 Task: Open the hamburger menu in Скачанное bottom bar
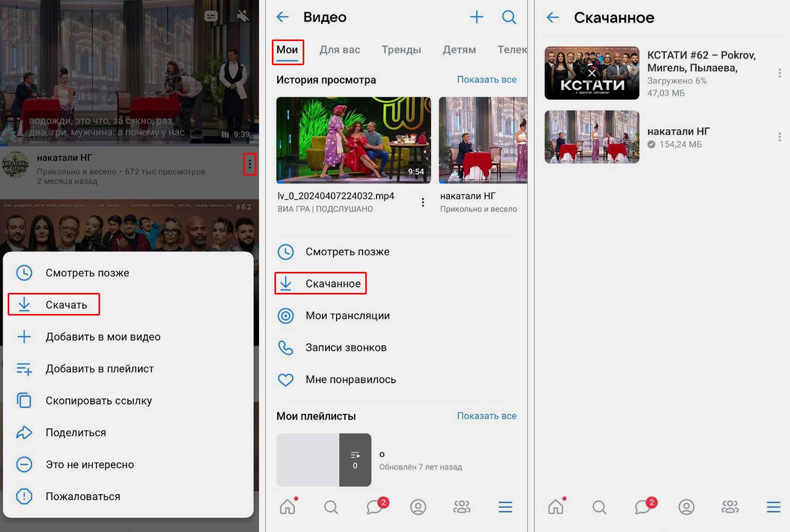tap(773, 507)
